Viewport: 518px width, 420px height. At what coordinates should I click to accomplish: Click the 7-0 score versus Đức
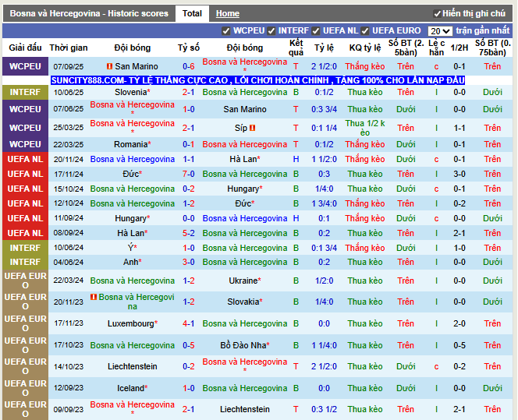click(189, 174)
